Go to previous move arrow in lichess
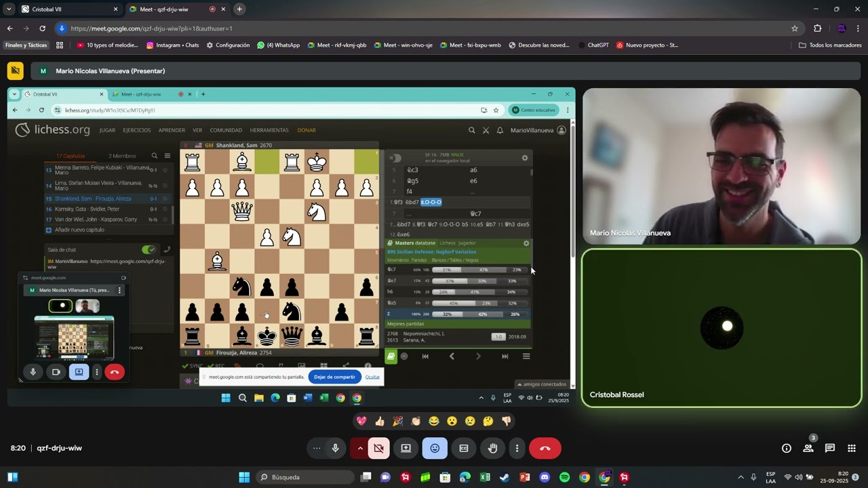Viewport: 868px width, 488px height. (452, 356)
